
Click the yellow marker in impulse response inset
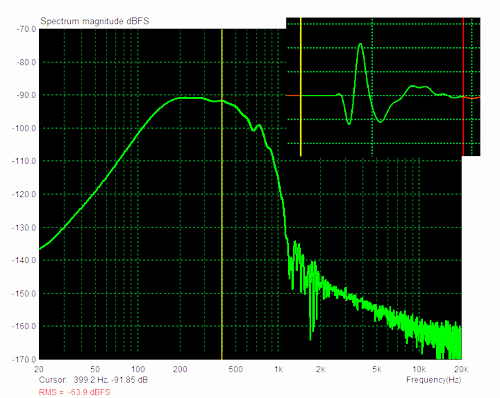[x=301, y=87]
